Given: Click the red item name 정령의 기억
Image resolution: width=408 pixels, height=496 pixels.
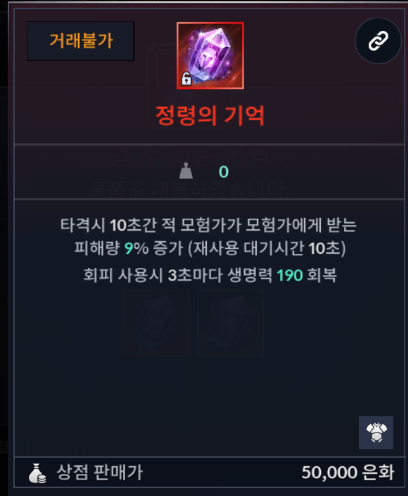Looking at the screenshot, I should point(210,115).
